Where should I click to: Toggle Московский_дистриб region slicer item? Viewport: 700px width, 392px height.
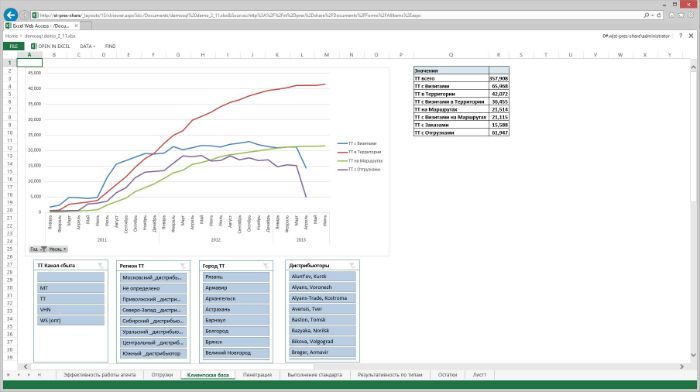[153, 277]
